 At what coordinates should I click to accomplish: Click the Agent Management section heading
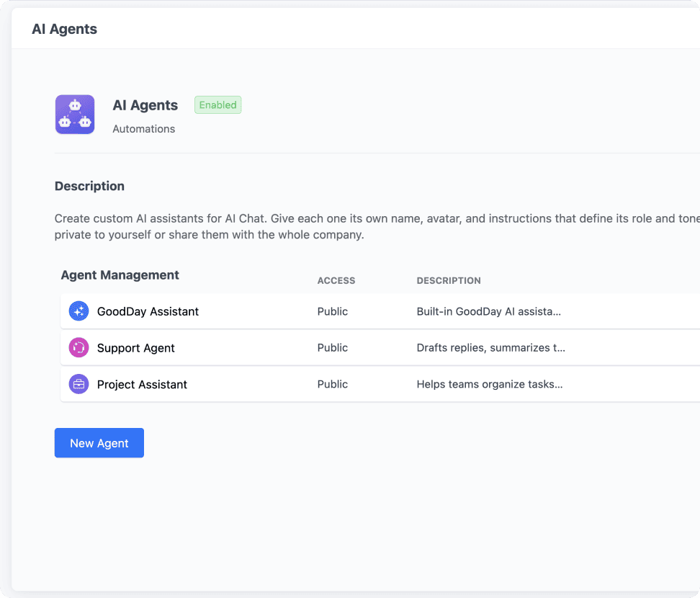pos(120,275)
